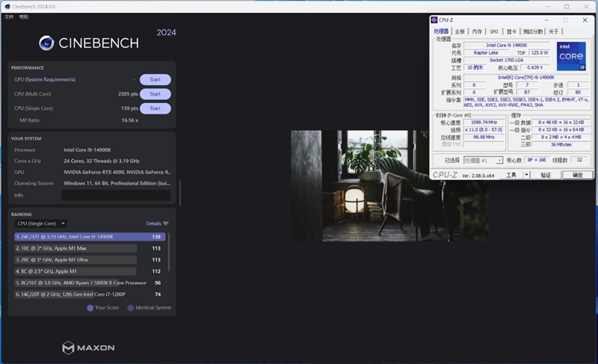Close the CPU-Z window
Viewport: 598px width, 364px height.
coord(585,20)
